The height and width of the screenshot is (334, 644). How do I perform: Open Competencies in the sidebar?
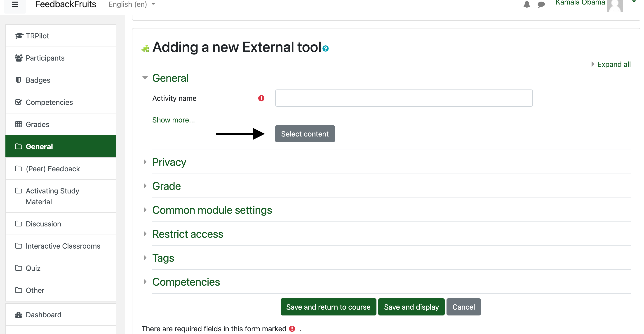pyautogui.click(x=49, y=102)
